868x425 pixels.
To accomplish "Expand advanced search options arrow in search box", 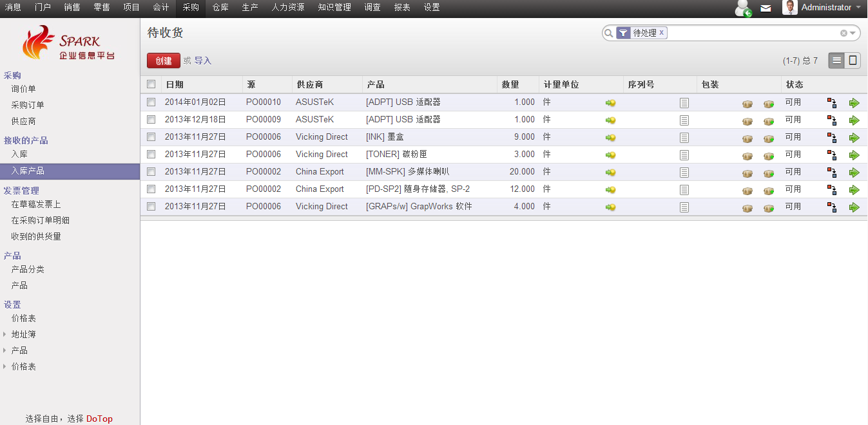I will click(x=853, y=33).
